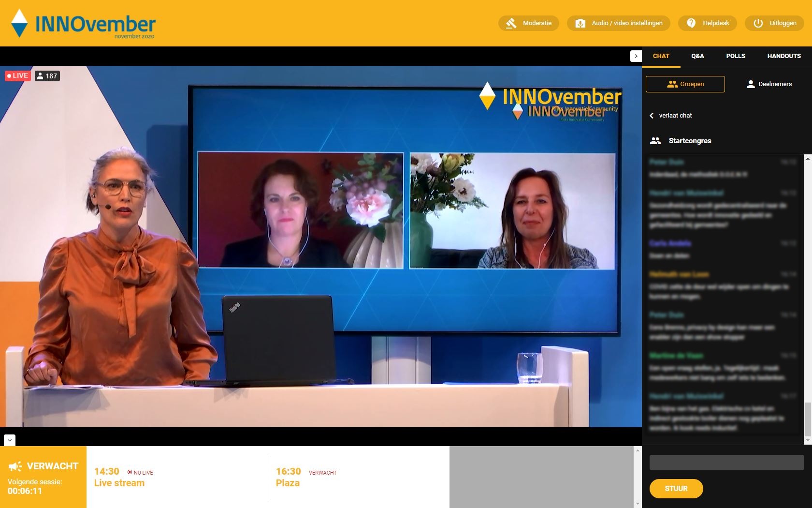812x508 pixels.
Task: Switch to Deelnemers list view
Action: click(769, 84)
